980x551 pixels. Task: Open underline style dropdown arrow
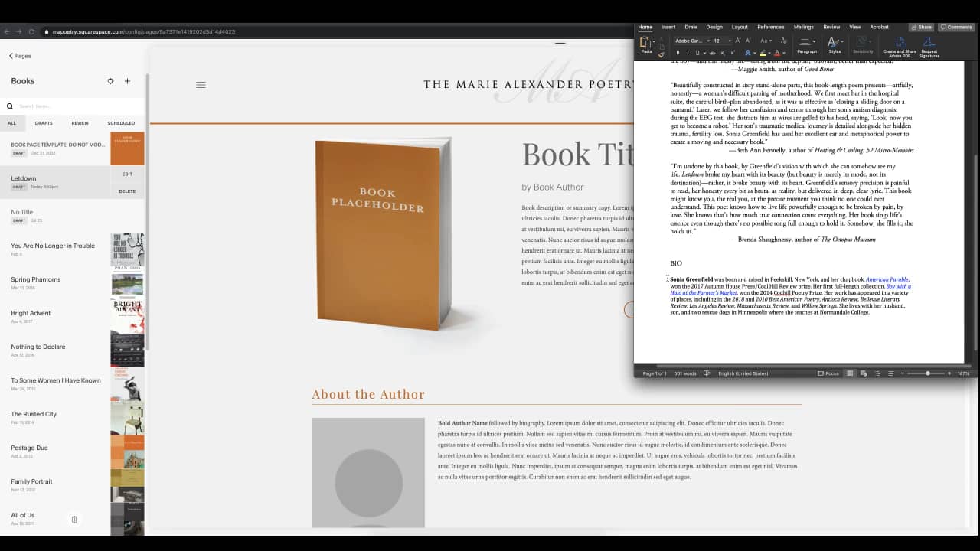(704, 53)
